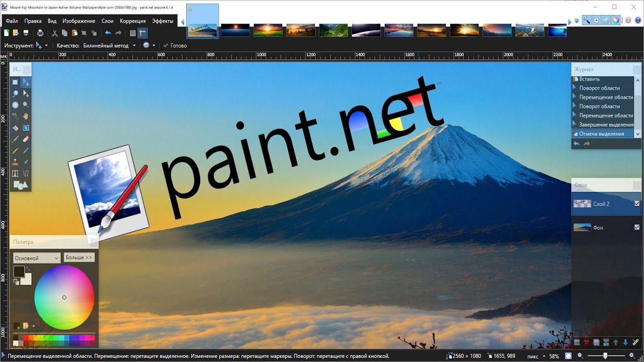Open the Основной color mode dropdown
Screen dimensions: 644x362
(36, 258)
